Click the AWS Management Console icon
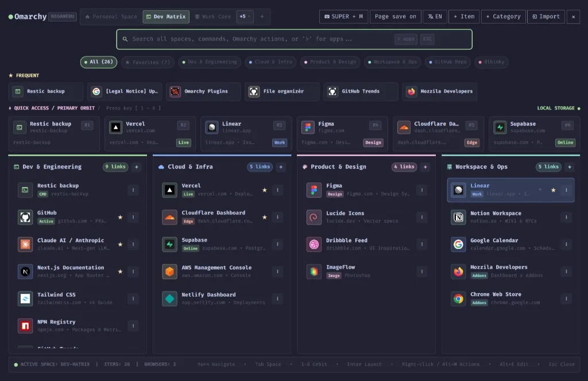Image resolution: width=588 pixels, height=381 pixels. [x=169, y=271]
